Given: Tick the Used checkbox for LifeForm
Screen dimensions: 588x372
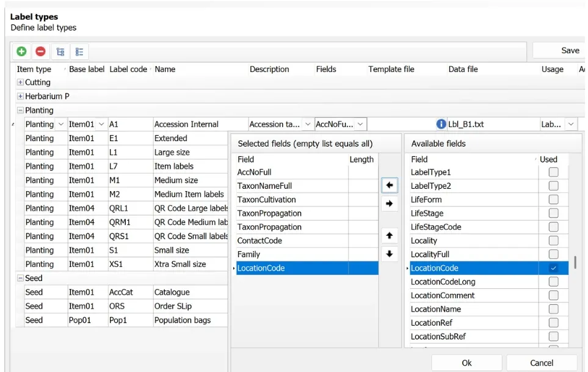Looking at the screenshot, I should click(x=553, y=200).
